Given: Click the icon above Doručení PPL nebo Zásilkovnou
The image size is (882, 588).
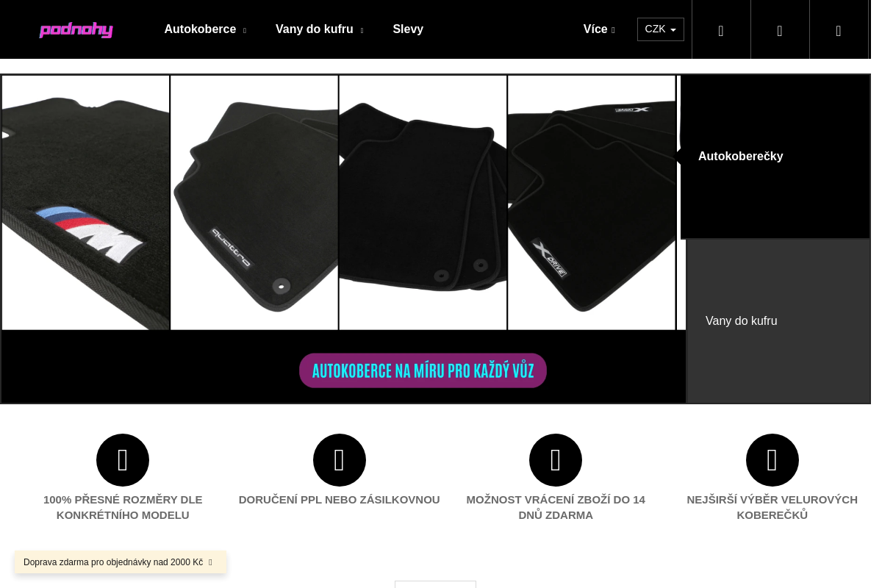Looking at the screenshot, I should tap(340, 460).
